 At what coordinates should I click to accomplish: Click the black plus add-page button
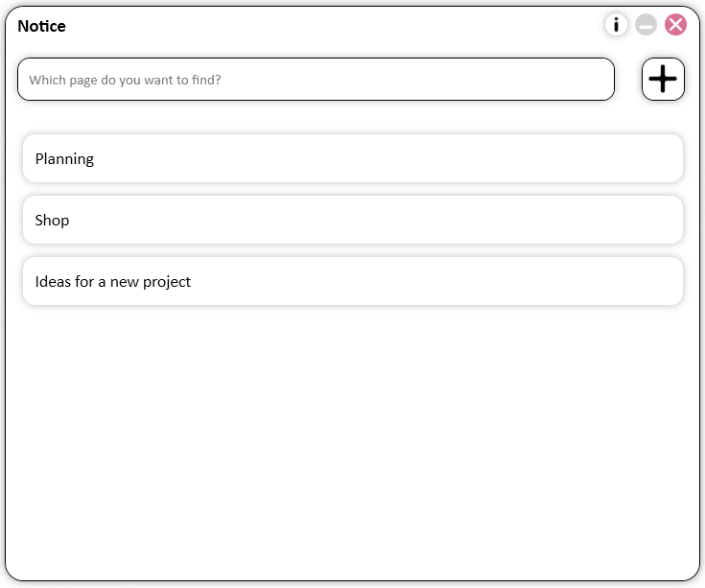tap(663, 79)
